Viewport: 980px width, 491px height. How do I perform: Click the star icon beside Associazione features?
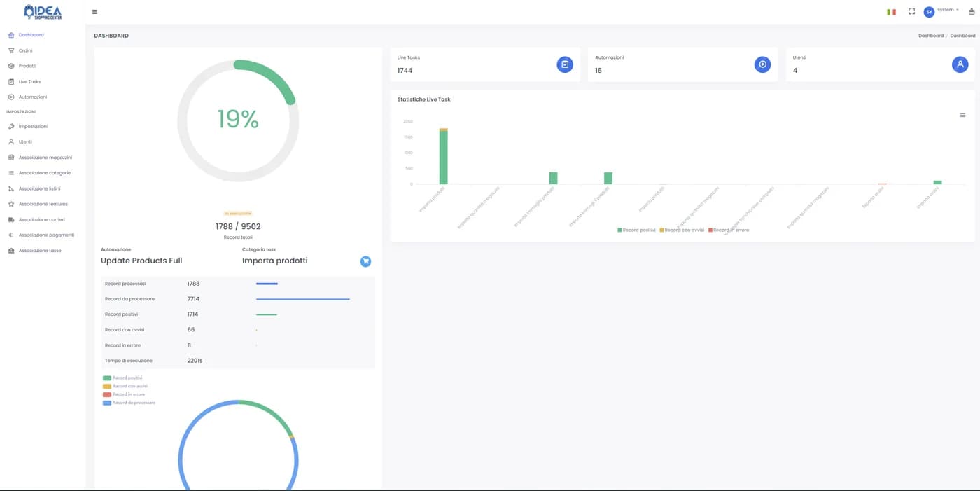(11, 204)
